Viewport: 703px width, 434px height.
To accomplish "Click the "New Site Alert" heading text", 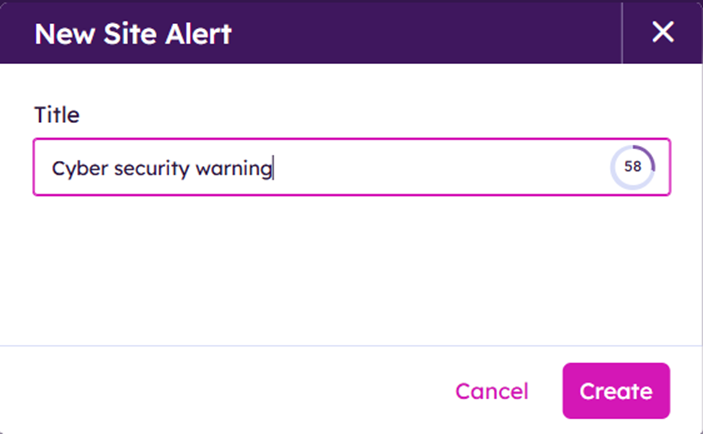I will pos(133,34).
